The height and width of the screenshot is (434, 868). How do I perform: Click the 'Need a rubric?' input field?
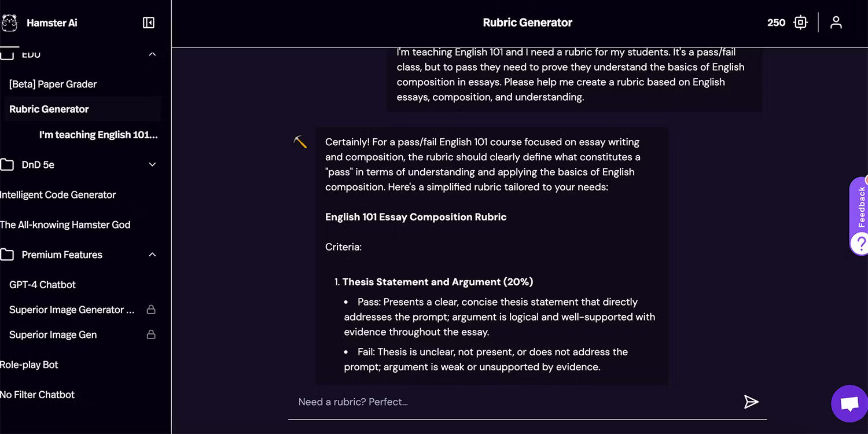509,402
